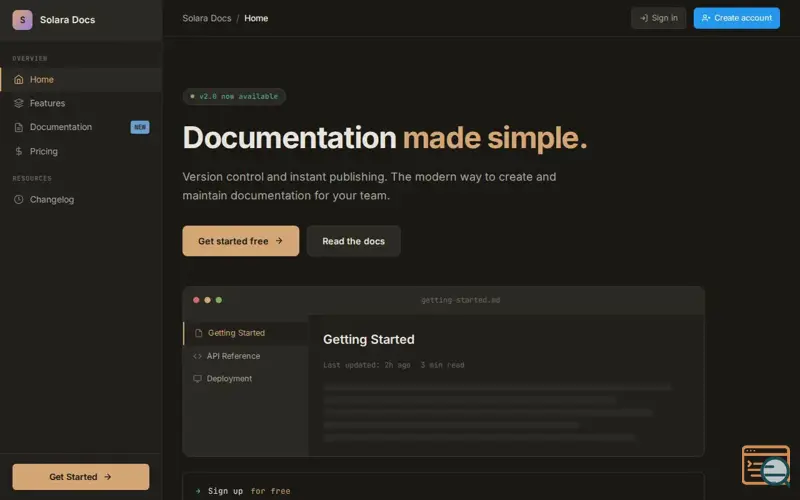Click the Sign up for free terminal line
The height and width of the screenshot is (500, 800).
tap(249, 491)
